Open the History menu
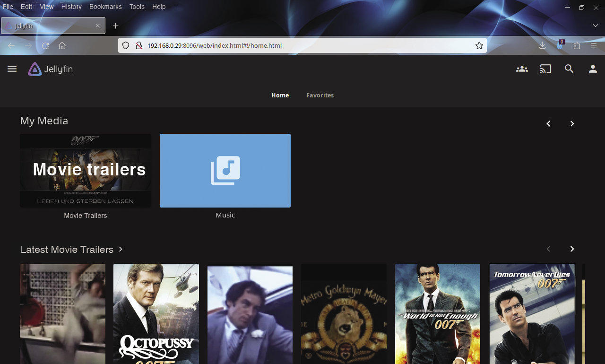This screenshot has width=605, height=364. (x=71, y=7)
